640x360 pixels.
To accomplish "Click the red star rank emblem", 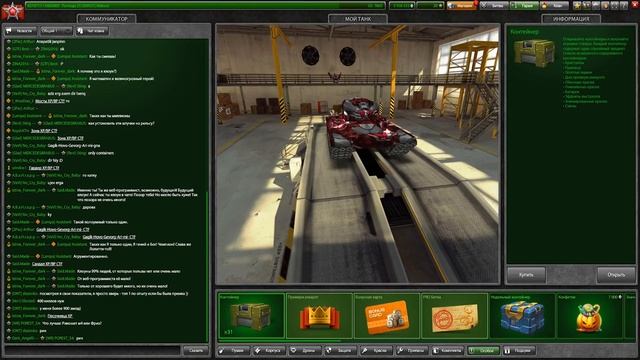I will [x=13, y=11].
